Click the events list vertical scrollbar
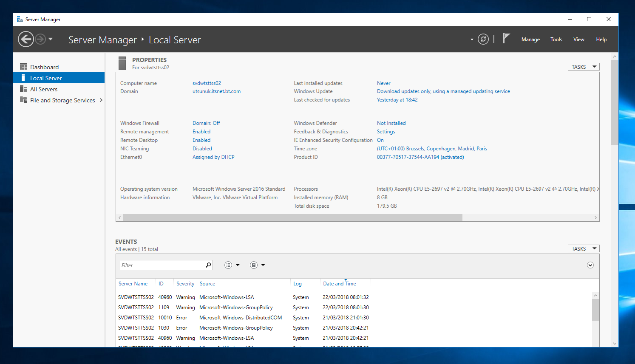635x364 pixels. [x=595, y=310]
